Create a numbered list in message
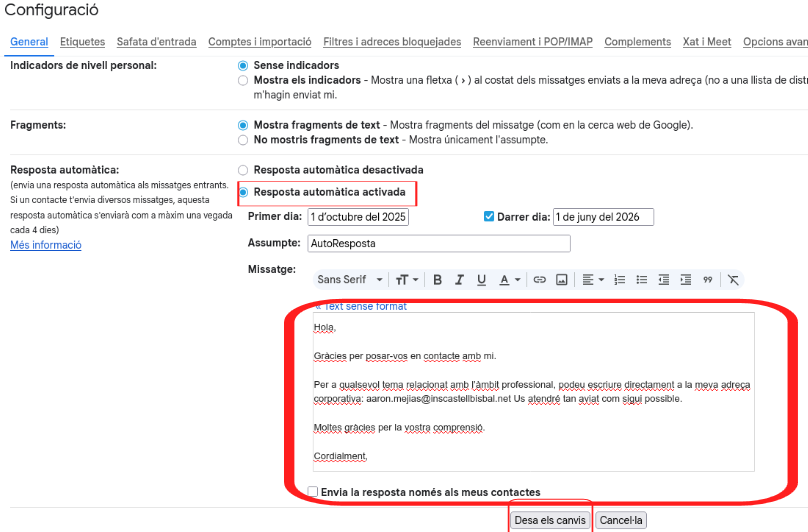This screenshot has height=532, width=808. 619,280
